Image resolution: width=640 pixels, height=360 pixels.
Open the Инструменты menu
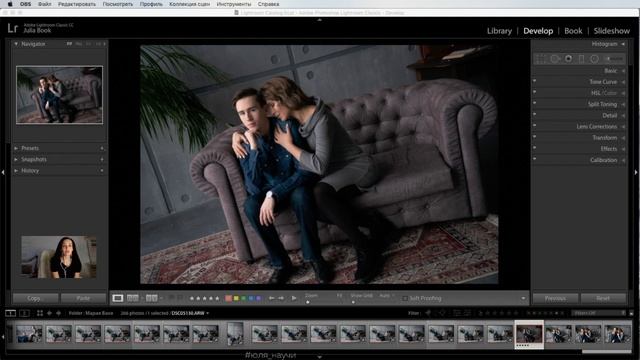click(234, 4)
